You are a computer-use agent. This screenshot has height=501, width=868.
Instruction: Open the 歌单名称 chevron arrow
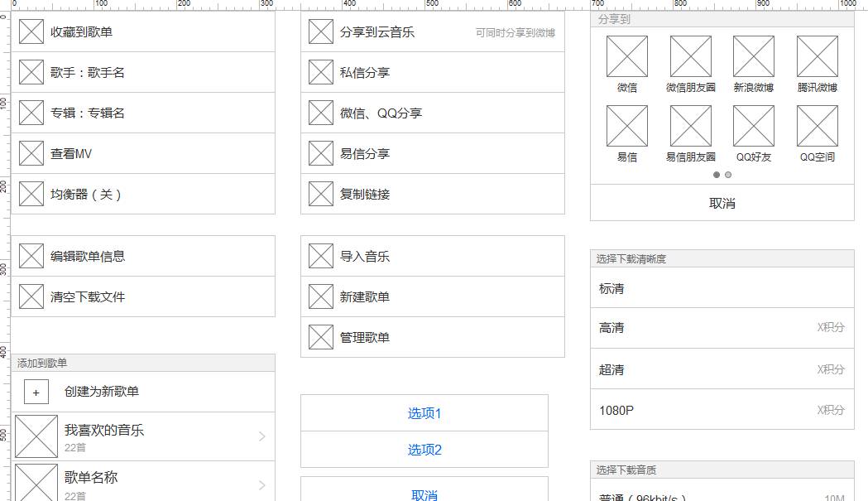point(262,485)
